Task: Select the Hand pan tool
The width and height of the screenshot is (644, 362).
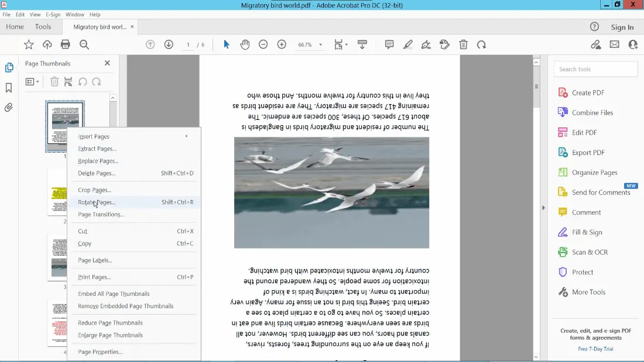Action: (x=245, y=44)
